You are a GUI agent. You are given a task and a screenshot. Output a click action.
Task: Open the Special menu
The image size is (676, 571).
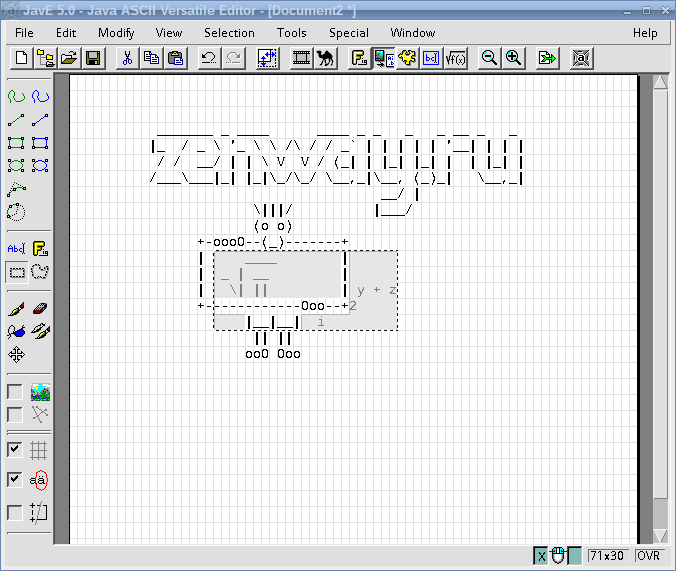click(x=349, y=33)
